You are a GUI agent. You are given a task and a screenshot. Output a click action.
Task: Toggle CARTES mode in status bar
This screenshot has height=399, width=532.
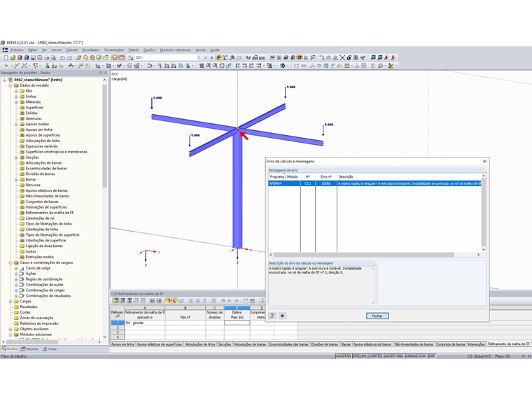coord(375,356)
